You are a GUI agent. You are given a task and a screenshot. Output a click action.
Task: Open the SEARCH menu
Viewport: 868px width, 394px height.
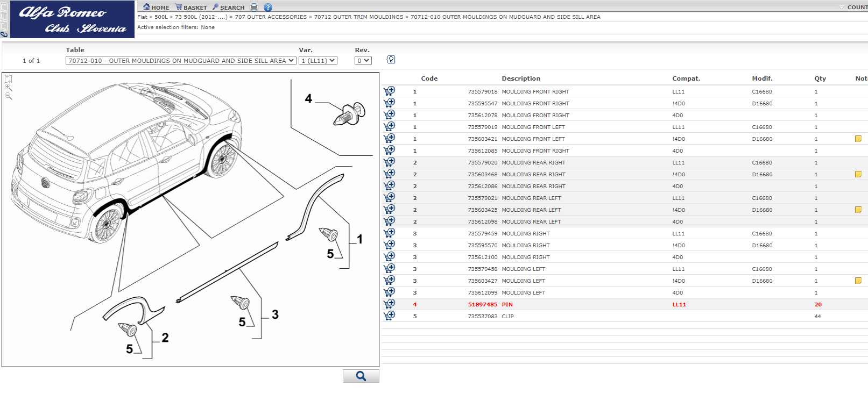pos(228,8)
